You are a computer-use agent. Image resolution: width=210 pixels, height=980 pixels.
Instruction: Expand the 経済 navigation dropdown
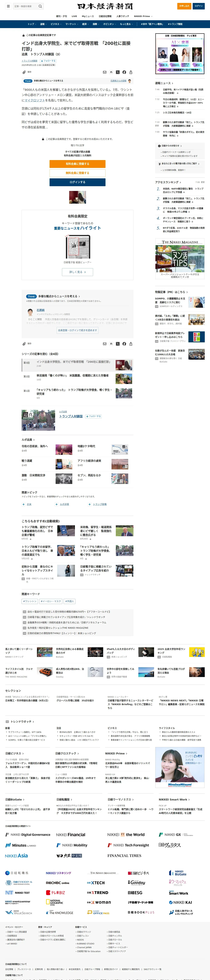pos(86,24)
